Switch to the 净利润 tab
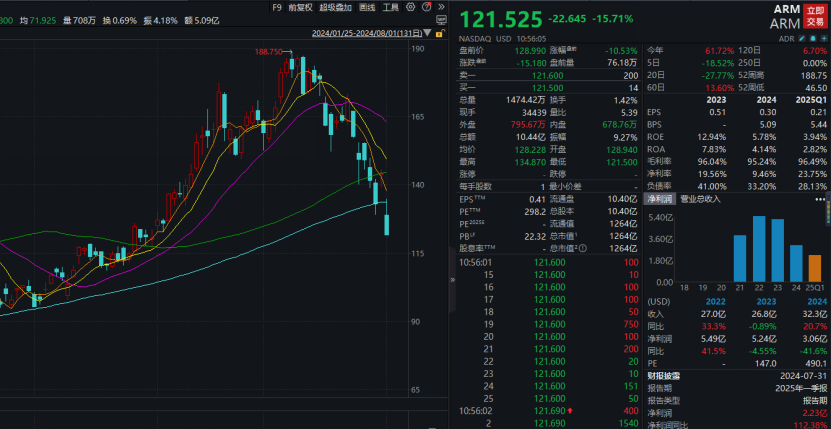Image resolution: width=831 pixels, height=429 pixels. [x=659, y=199]
